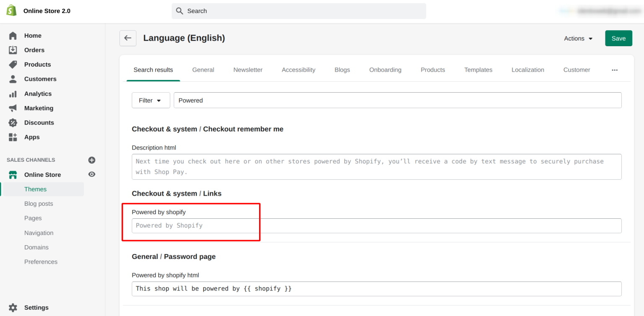Focus the top Search bar
This screenshot has height=316, width=644.
click(x=299, y=11)
